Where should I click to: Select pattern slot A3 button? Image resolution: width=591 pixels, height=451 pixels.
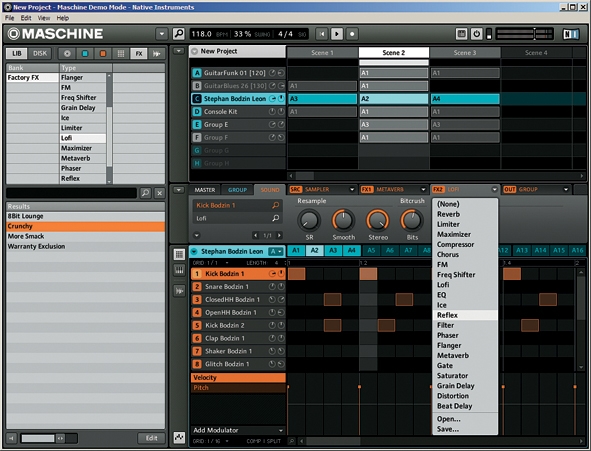point(333,250)
